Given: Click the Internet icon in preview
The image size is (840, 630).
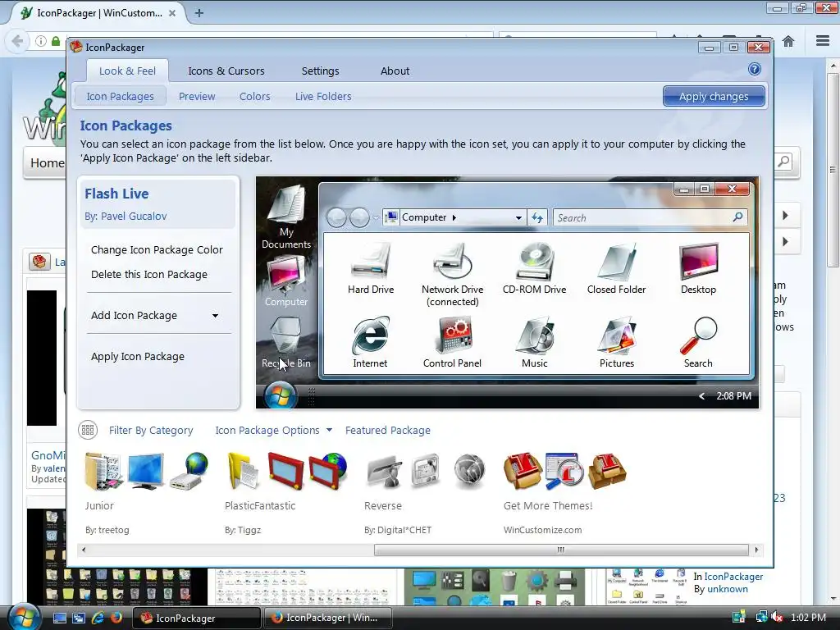Looking at the screenshot, I should [x=370, y=336].
